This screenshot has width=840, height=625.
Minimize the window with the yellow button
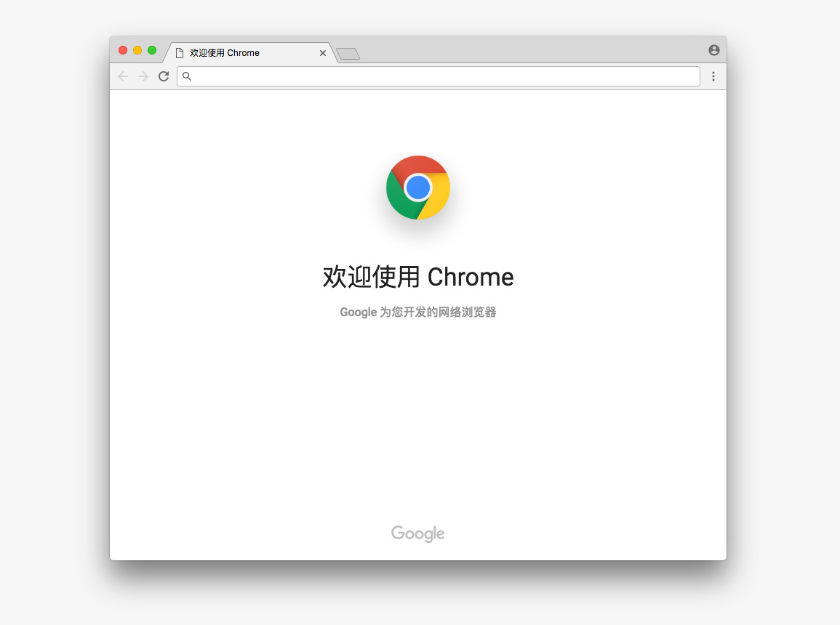tap(137, 50)
